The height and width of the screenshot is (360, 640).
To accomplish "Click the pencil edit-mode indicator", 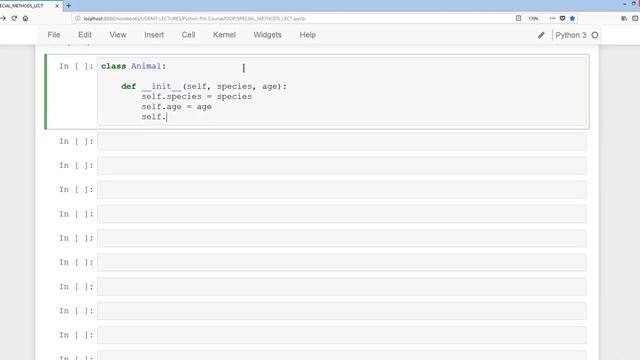I will coord(541,35).
